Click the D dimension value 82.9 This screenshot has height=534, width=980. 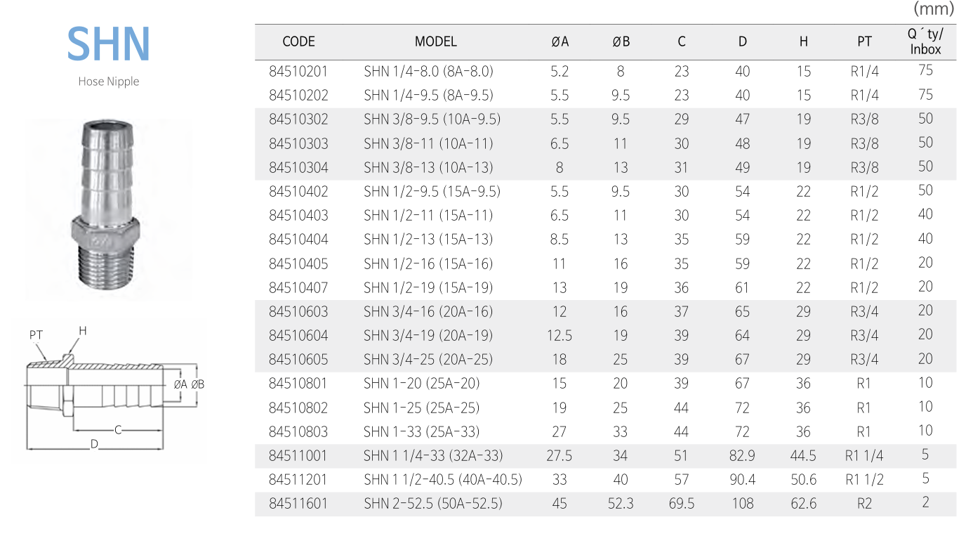tap(742, 455)
